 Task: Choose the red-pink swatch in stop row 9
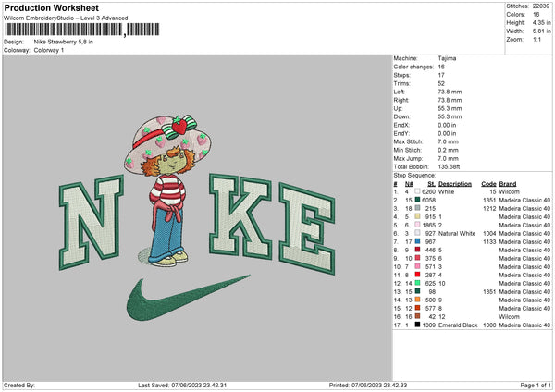(417, 258)
